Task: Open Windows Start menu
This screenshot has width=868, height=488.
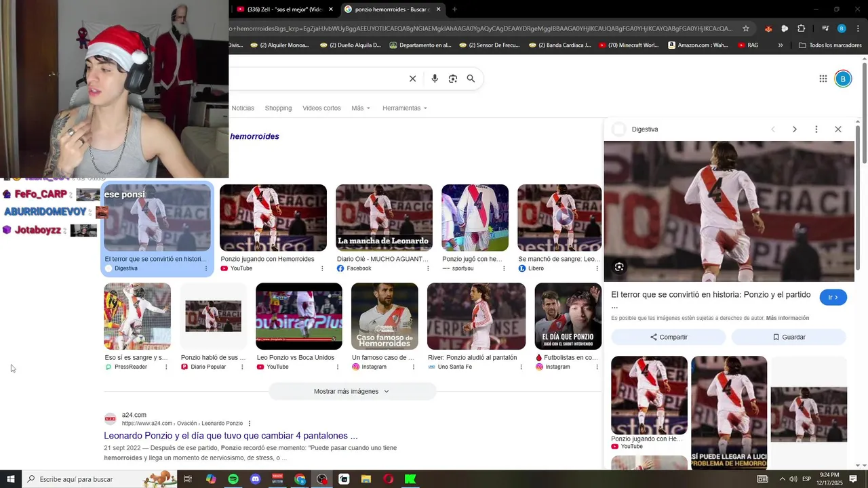Action: point(11,479)
